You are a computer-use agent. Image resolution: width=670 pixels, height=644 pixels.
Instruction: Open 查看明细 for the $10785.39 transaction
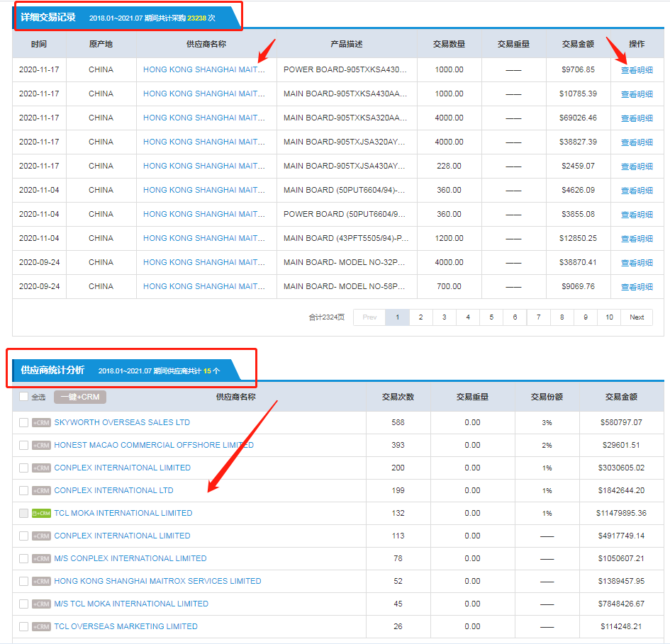click(x=637, y=94)
